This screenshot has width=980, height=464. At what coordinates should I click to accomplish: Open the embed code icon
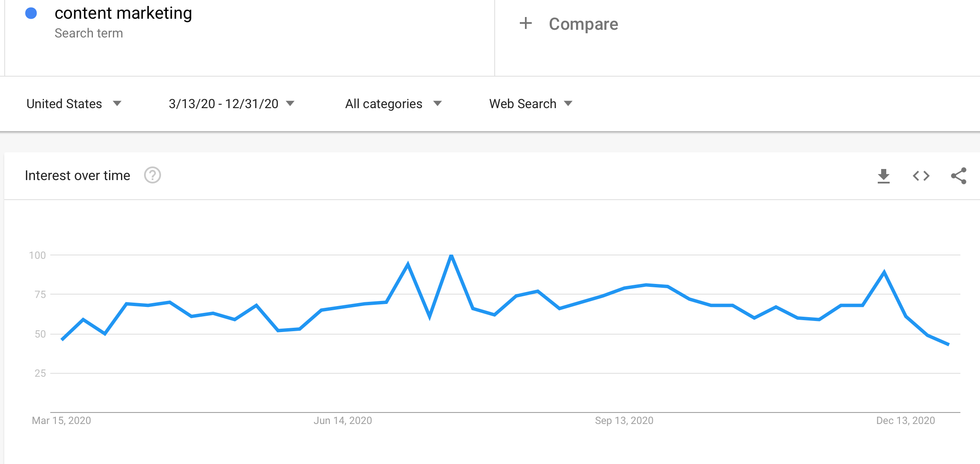921,176
